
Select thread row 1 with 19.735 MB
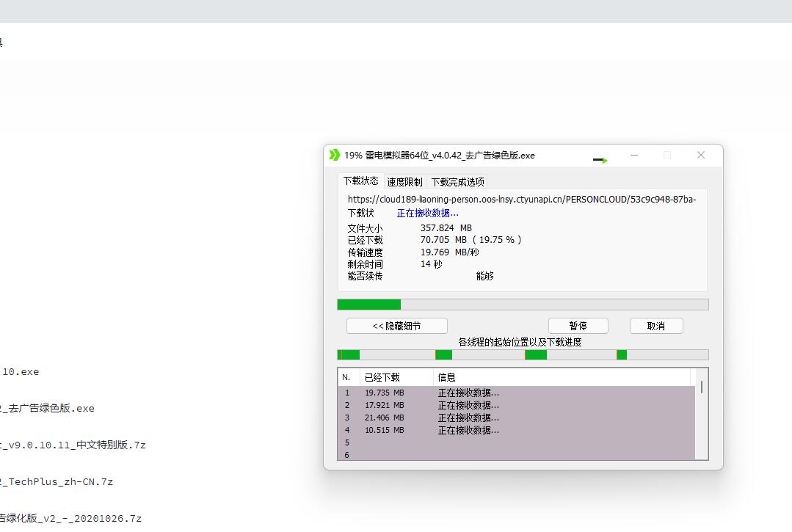pos(516,393)
